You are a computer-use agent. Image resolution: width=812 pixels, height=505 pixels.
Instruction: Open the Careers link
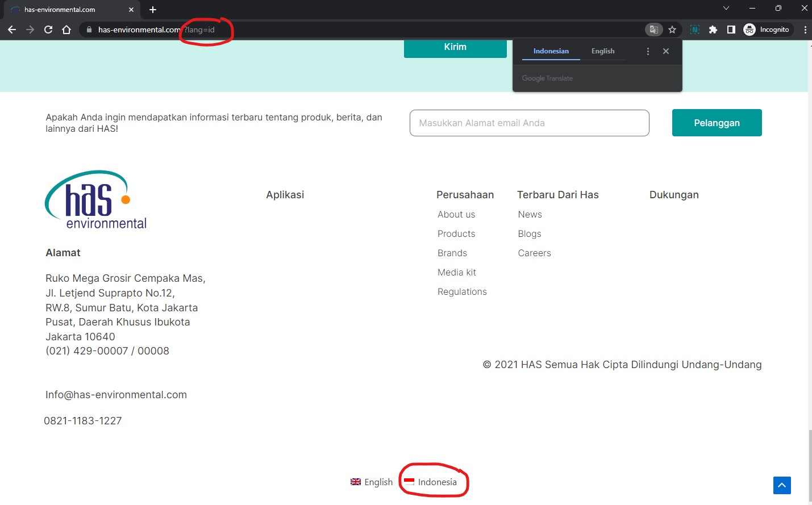click(x=535, y=253)
